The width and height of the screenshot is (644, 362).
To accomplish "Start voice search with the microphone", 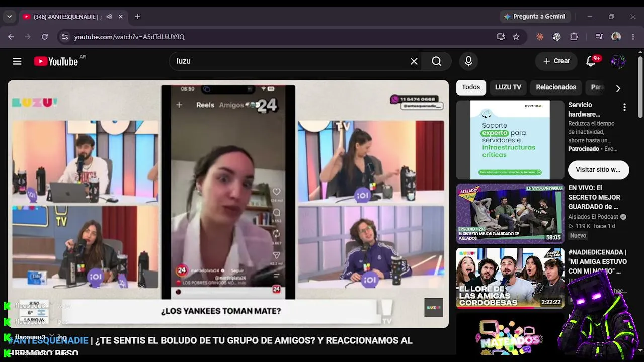I will pyautogui.click(x=468, y=61).
